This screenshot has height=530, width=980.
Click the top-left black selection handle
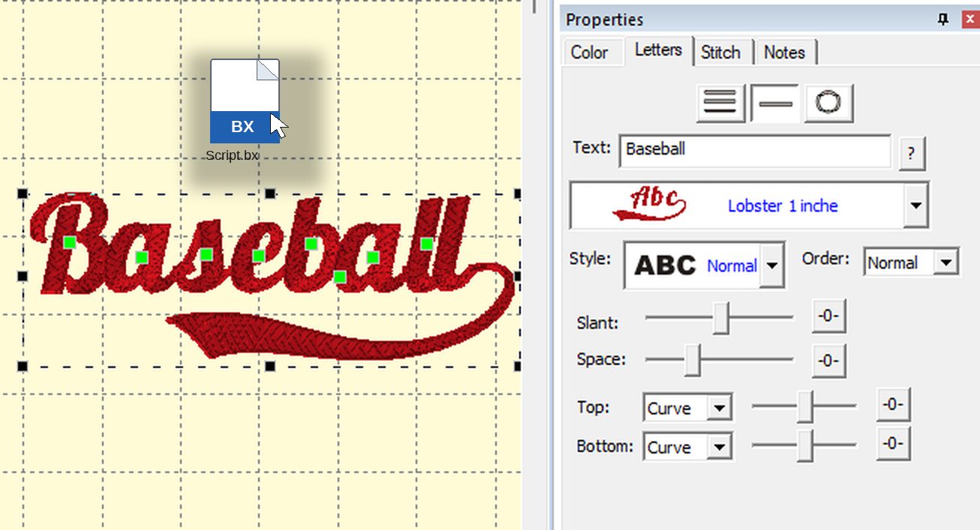coord(23,194)
